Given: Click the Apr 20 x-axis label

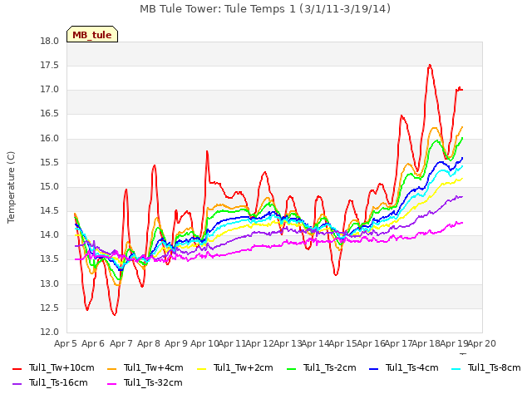Looking at the screenshot, I should [482, 344].
